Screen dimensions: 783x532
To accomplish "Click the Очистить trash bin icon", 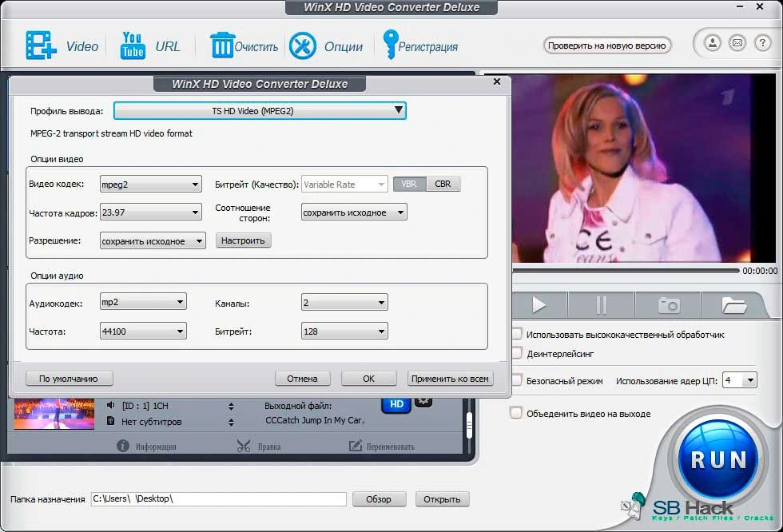I will 222,46.
